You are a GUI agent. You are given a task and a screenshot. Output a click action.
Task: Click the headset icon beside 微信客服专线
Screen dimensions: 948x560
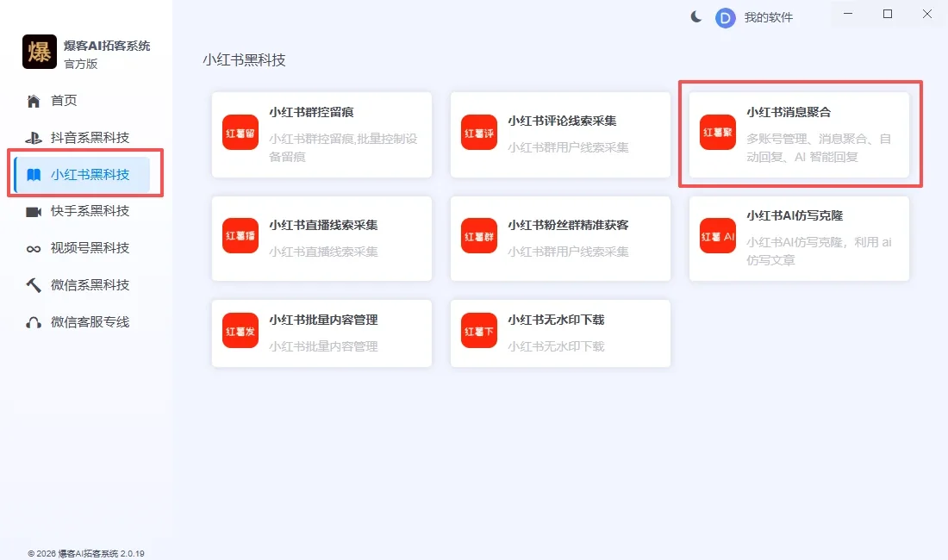click(x=34, y=322)
